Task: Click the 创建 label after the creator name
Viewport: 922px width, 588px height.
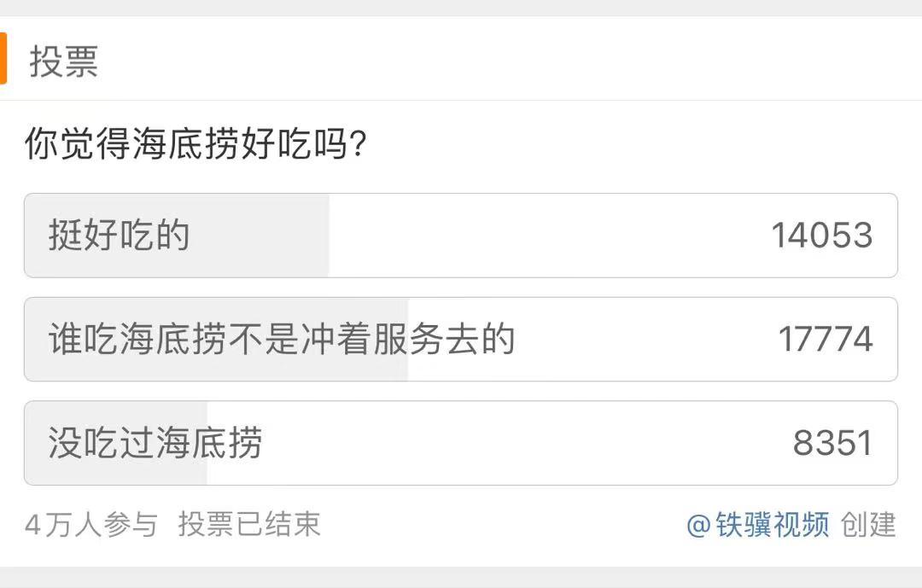Action: click(868, 525)
